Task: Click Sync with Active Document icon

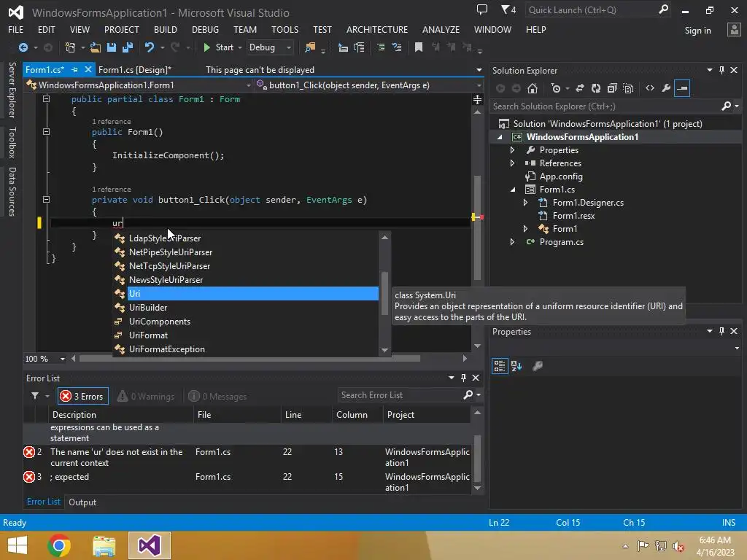Action: (580, 88)
